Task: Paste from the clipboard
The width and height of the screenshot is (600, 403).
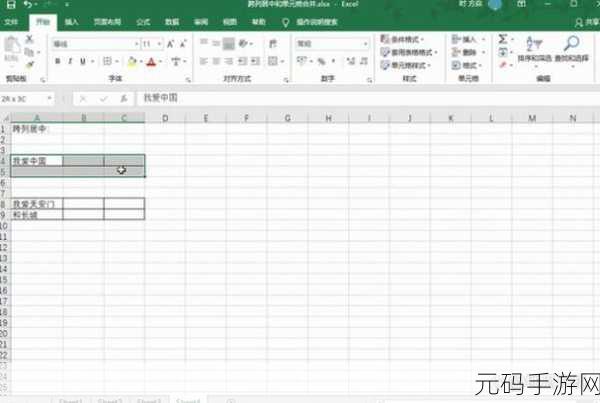Action: 11,49
